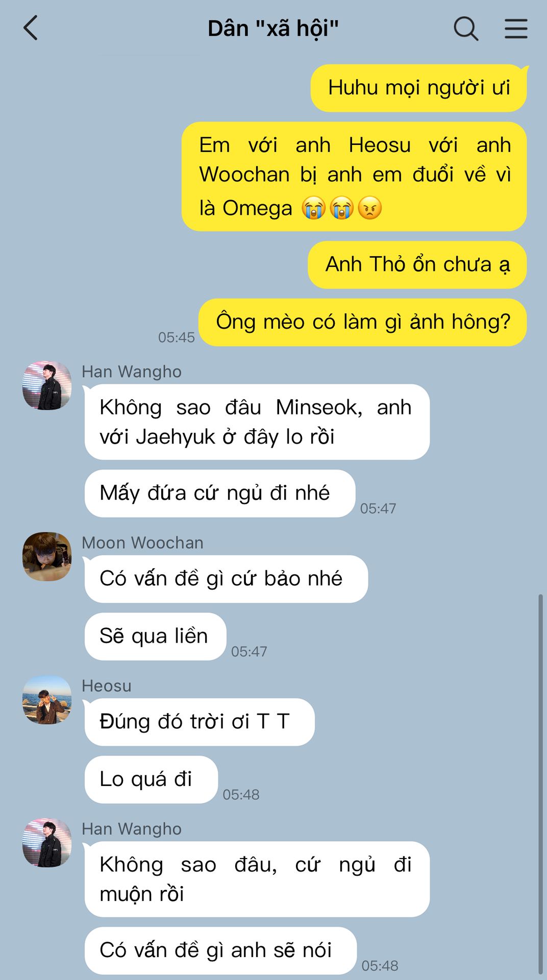The width and height of the screenshot is (547, 980).
Task: Open Moon Woochan's profile avatar
Action: (47, 556)
